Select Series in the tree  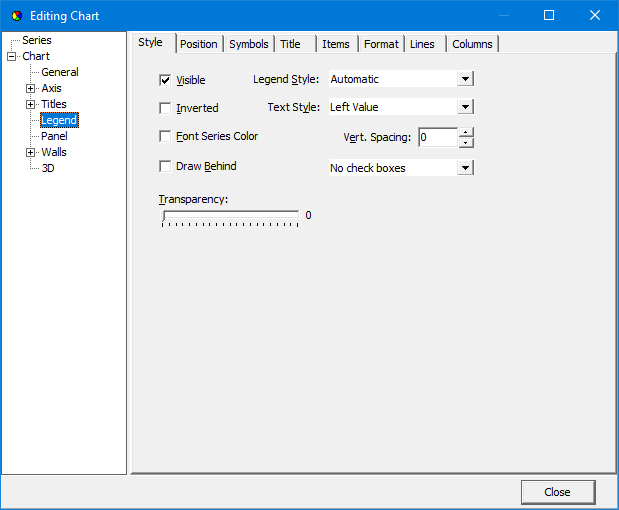[37, 40]
